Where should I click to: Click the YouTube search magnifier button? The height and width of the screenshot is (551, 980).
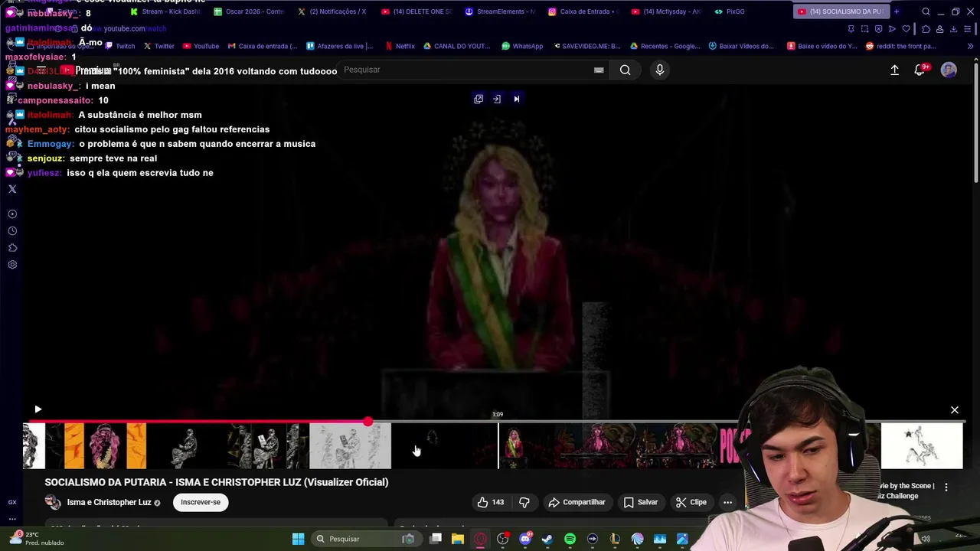pos(626,70)
